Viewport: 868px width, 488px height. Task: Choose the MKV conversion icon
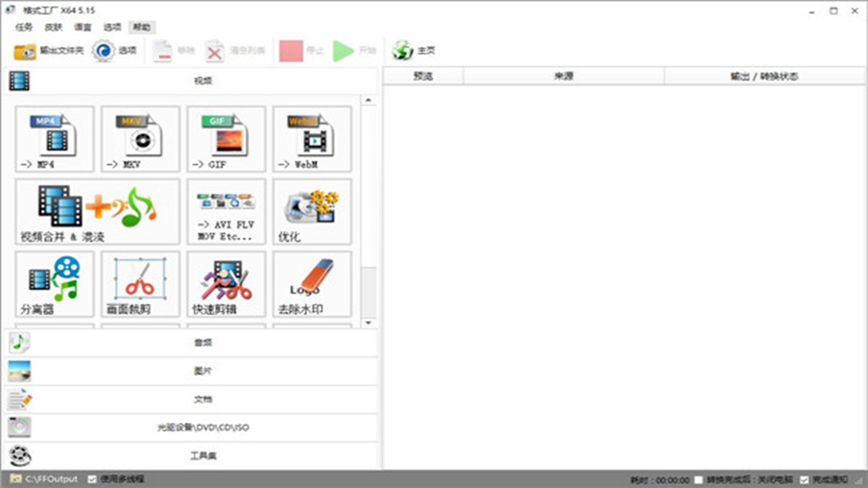click(140, 139)
